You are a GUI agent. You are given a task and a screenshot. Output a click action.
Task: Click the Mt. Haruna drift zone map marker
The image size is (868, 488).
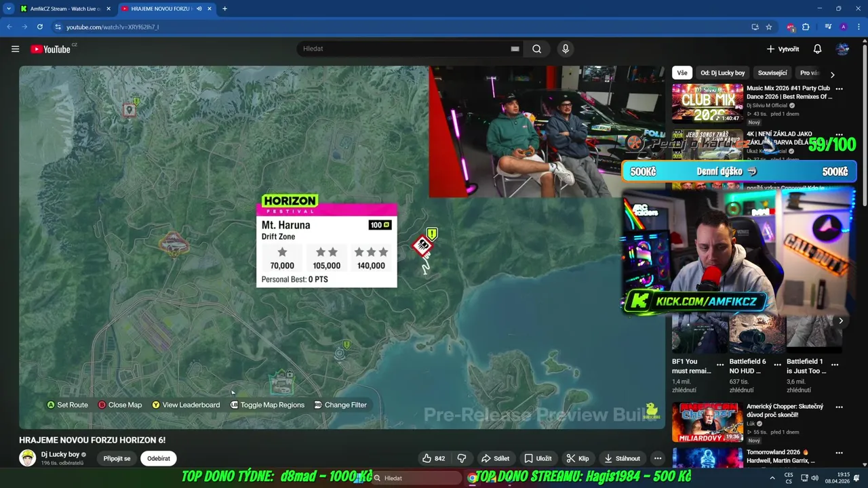(x=422, y=246)
